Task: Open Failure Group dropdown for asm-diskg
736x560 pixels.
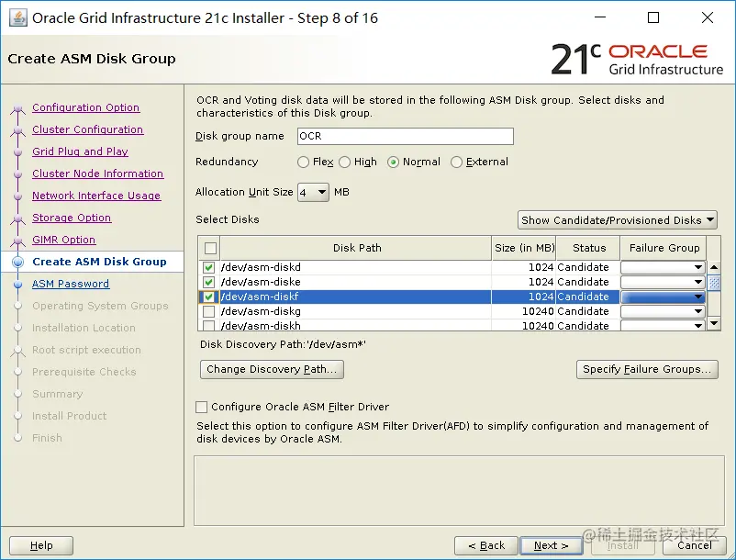Action: (663, 311)
